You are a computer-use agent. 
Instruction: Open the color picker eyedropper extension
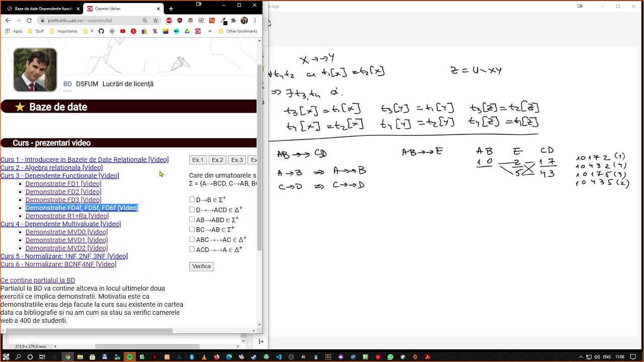222,21
